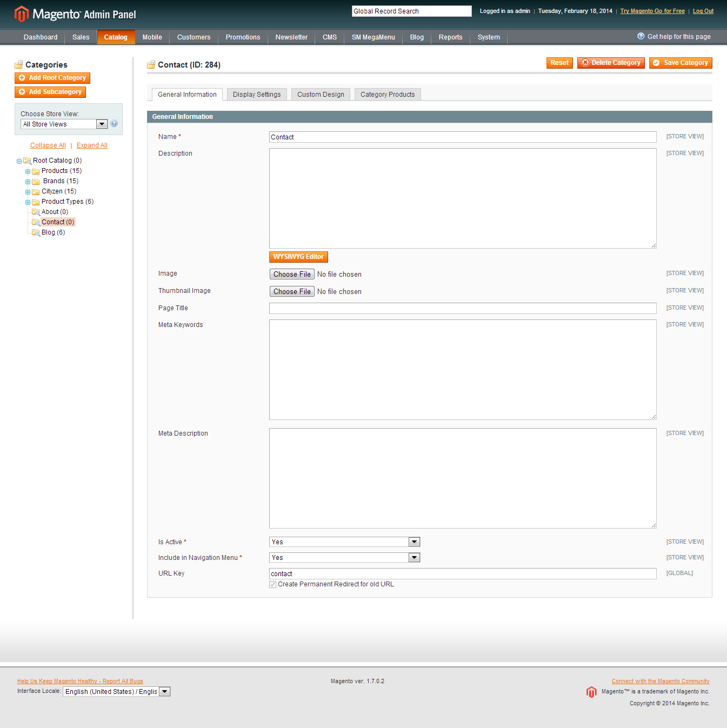This screenshot has width=727, height=728.
Task: Open the Catalog menu
Action: tap(116, 37)
